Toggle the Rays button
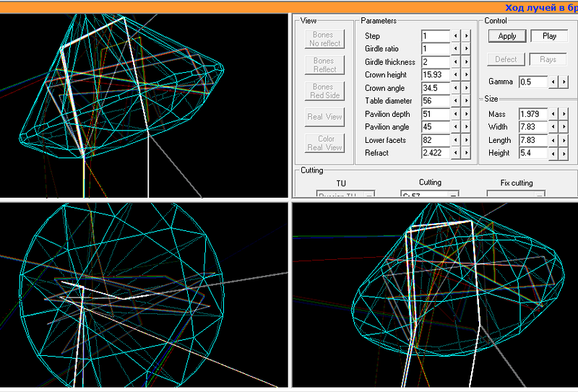Screen dimensions: 578x392 click(549, 59)
